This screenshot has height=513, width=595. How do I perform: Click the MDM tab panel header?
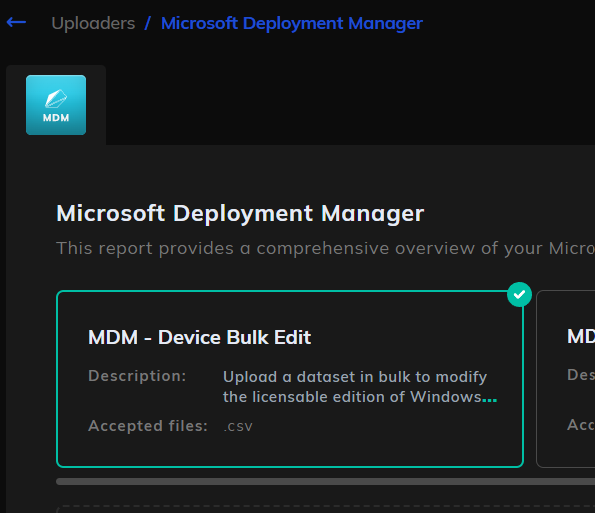pos(56,105)
